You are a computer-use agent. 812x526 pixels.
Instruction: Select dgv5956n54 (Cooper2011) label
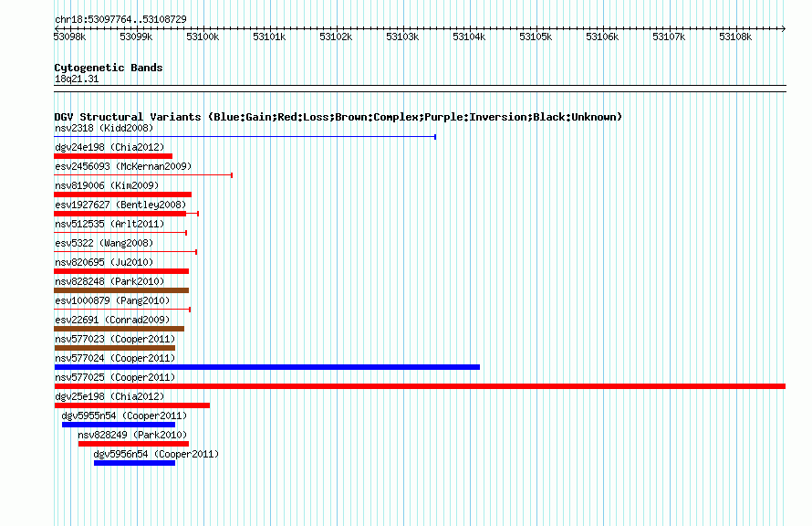pyautogui.click(x=156, y=454)
